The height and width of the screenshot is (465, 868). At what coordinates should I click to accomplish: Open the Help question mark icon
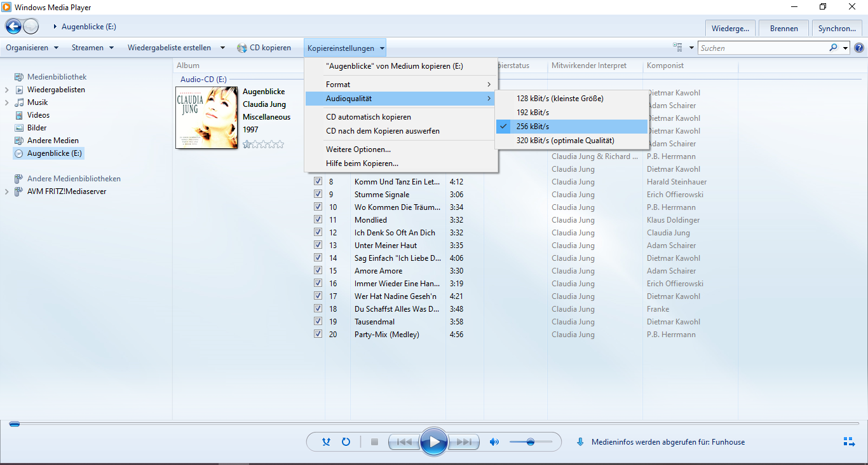point(858,48)
